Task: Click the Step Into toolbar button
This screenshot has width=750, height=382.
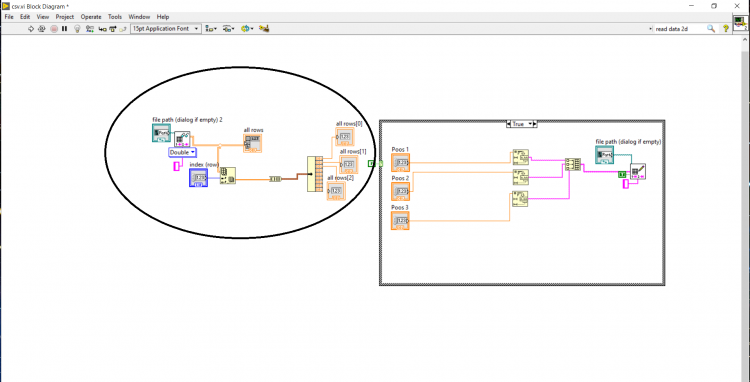Action: pyautogui.click(x=102, y=29)
